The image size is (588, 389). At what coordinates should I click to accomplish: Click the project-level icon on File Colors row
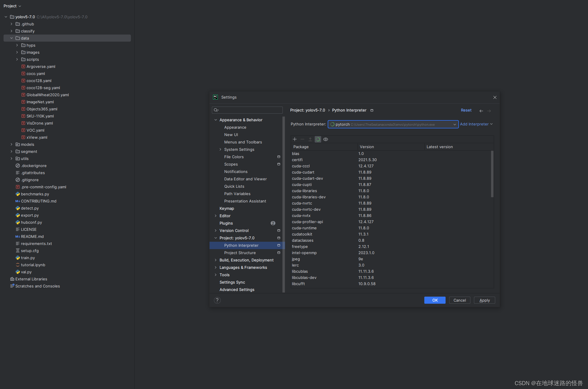(279, 157)
